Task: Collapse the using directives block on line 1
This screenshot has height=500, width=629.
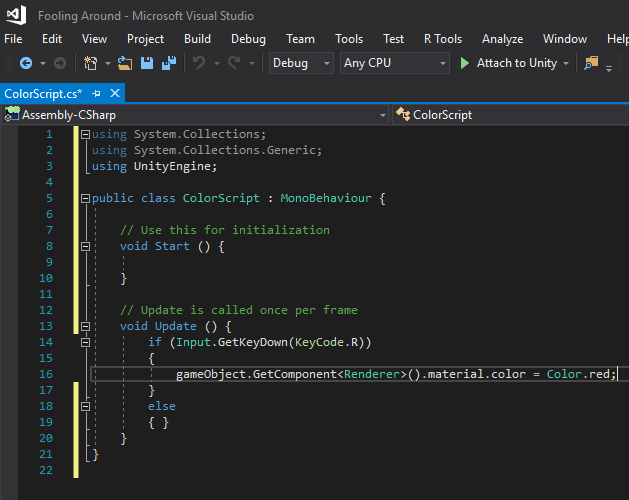Action: pyautogui.click(x=85, y=134)
